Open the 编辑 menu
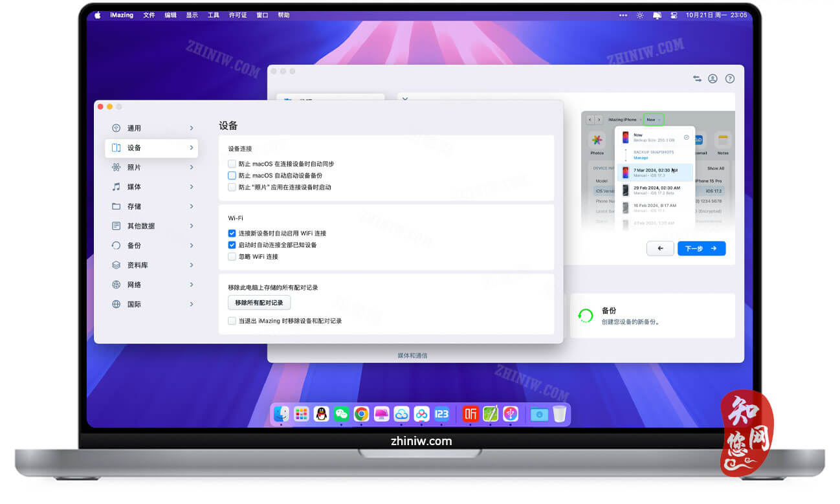 (x=170, y=15)
